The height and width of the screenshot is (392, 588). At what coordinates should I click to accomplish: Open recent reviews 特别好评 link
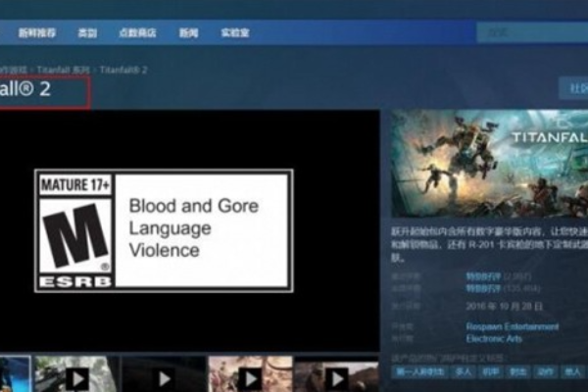pos(483,276)
